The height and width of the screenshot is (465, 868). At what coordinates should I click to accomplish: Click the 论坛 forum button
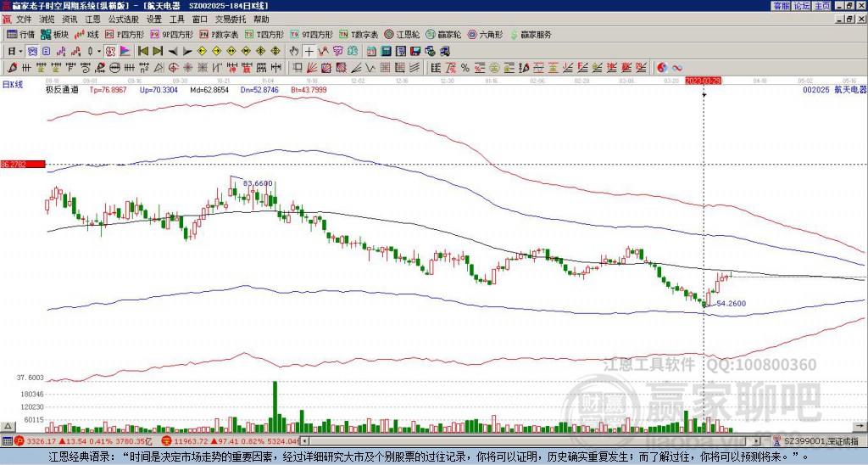point(801,5)
